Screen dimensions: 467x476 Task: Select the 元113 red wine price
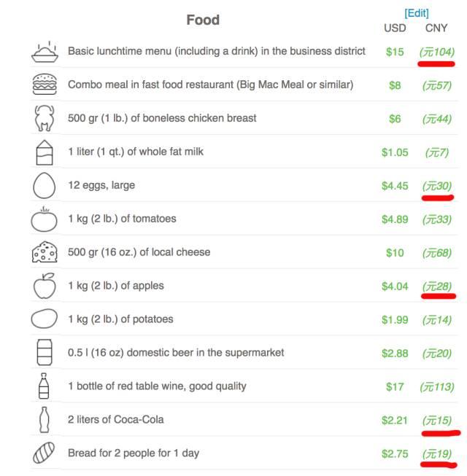click(x=437, y=387)
